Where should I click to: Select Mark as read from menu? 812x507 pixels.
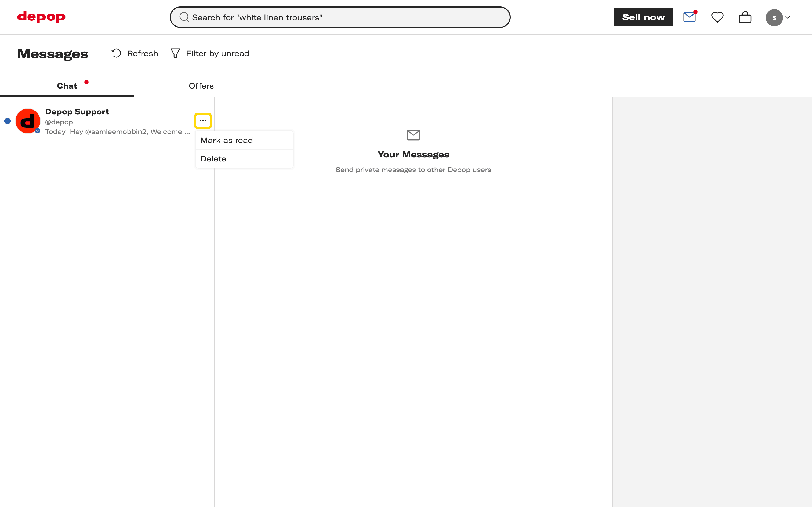[227, 141]
